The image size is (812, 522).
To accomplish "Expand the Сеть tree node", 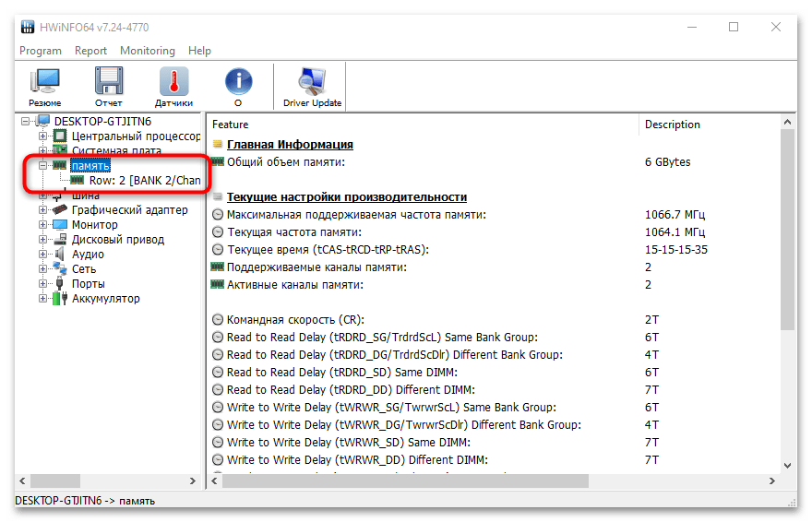I will (x=42, y=268).
